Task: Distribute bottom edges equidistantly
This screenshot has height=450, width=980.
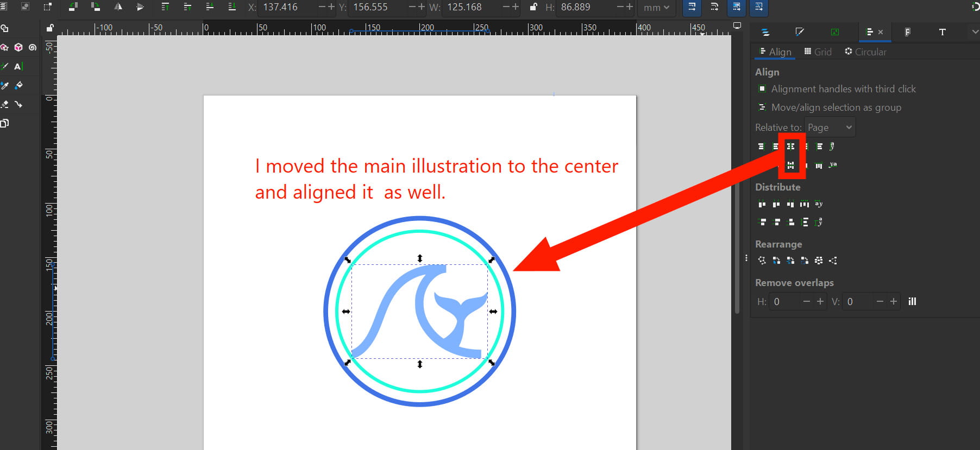Action: [790, 222]
